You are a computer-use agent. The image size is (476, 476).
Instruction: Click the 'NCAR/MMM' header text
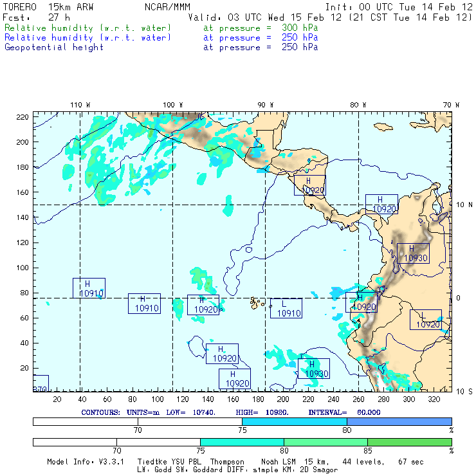click(167, 7)
